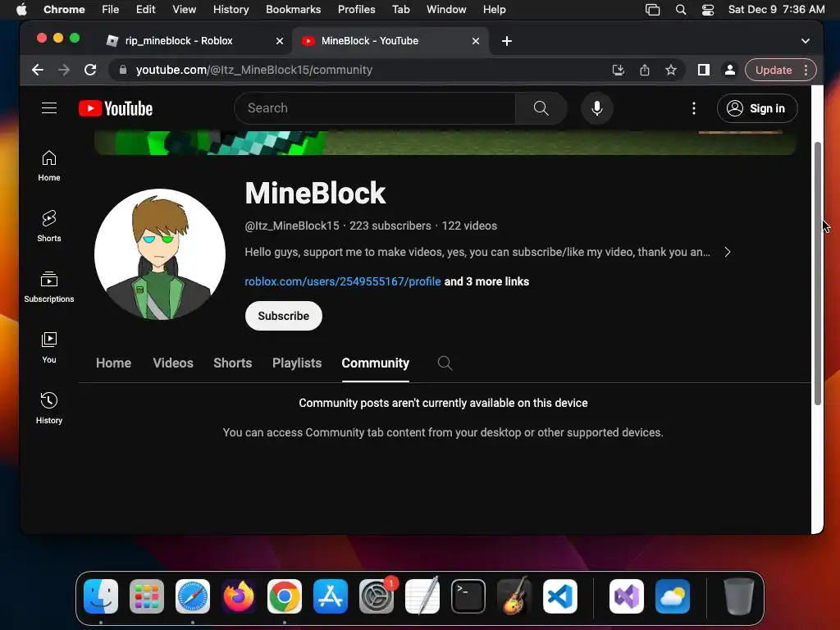Open Subscriptions in the sidebar

click(x=48, y=287)
